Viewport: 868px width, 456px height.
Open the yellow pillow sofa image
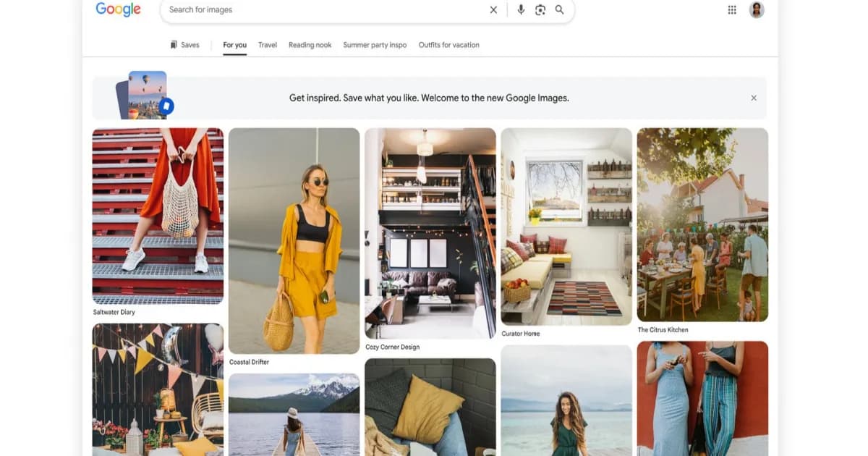coord(430,407)
